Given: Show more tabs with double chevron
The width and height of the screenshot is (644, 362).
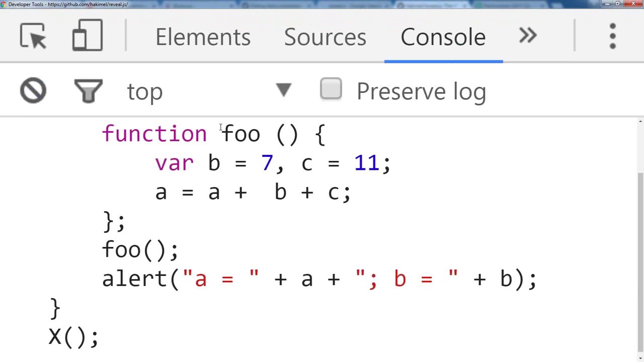Looking at the screenshot, I should click(528, 36).
